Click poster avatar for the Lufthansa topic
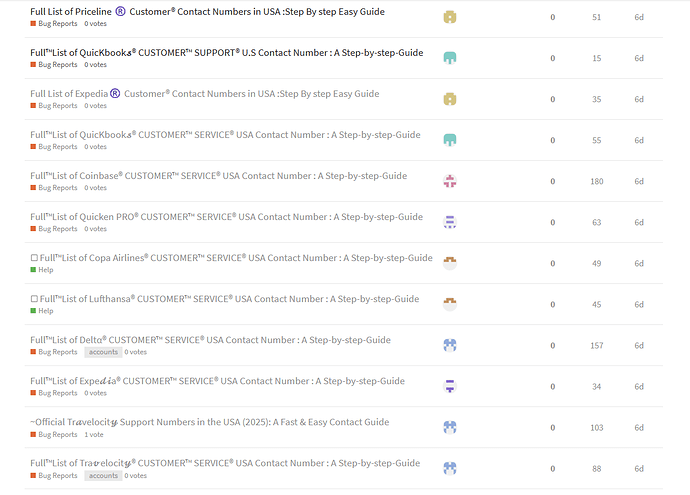The width and height of the screenshot is (690, 495). click(x=450, y=304)
